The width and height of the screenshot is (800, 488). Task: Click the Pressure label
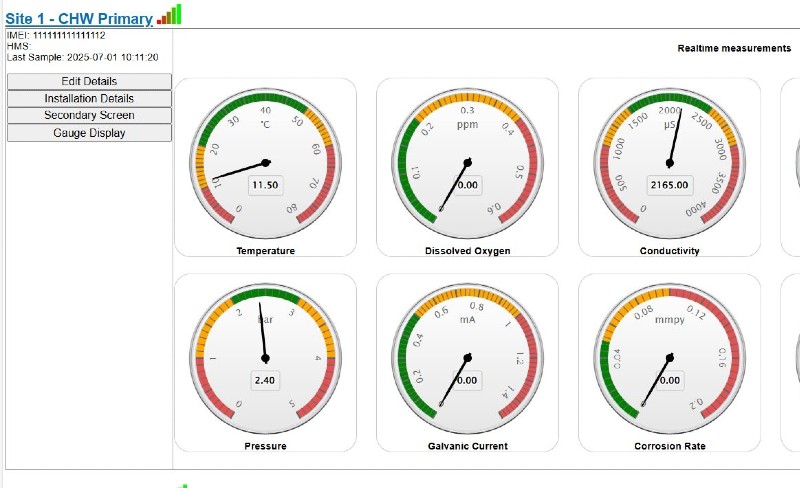265,446
